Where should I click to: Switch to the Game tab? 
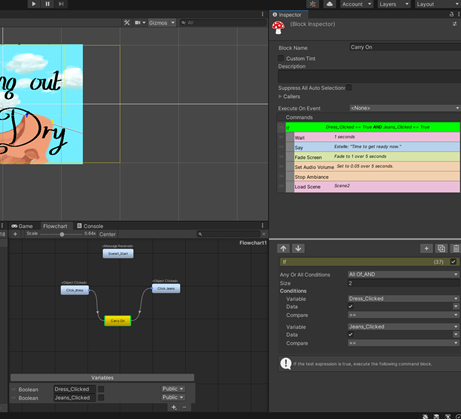coord(22,226)
